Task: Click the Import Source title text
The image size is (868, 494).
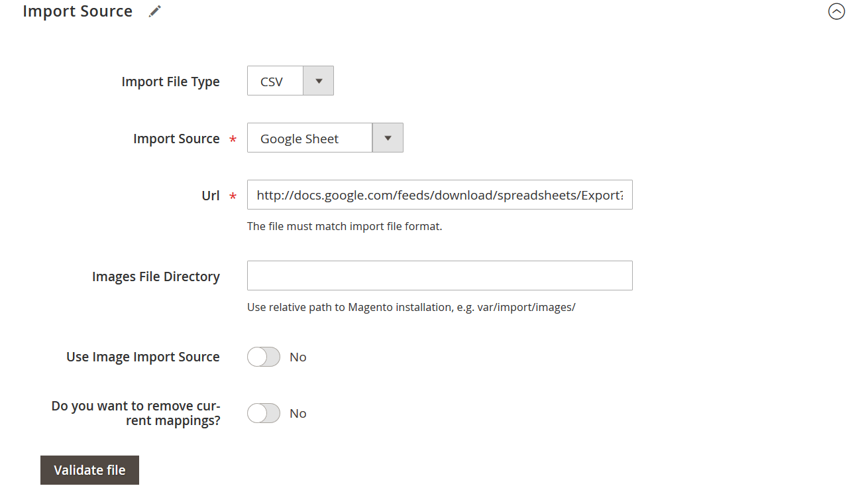Action: click(78, 11)
